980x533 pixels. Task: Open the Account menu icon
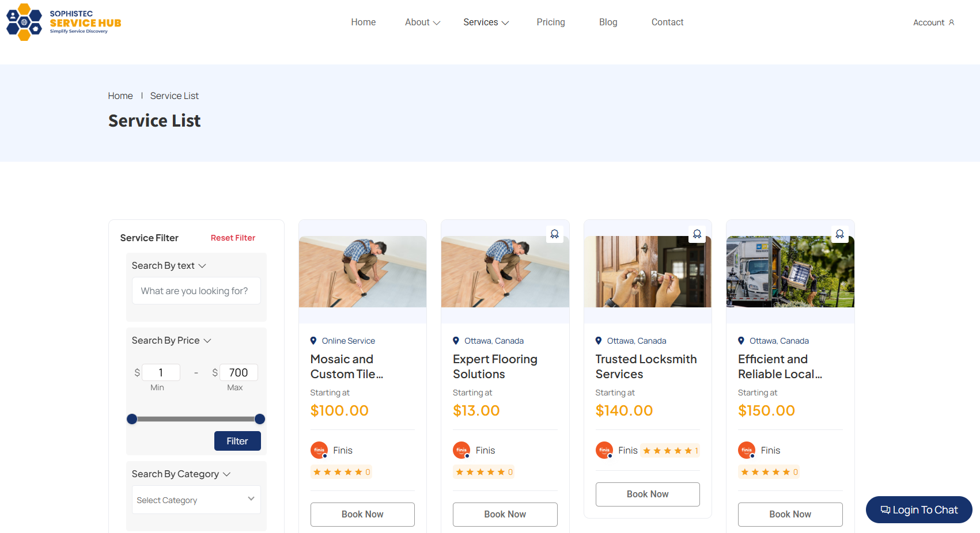[952, 22]
